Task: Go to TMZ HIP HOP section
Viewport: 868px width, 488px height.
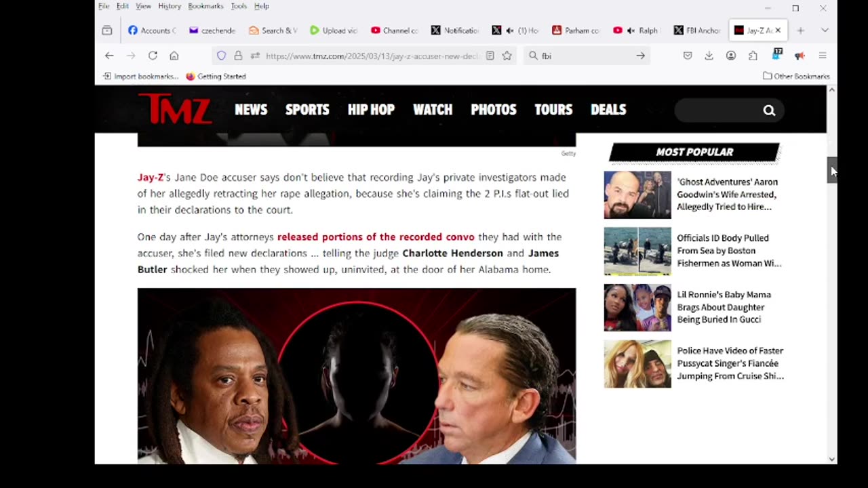Action: click(x=371, y=110)
